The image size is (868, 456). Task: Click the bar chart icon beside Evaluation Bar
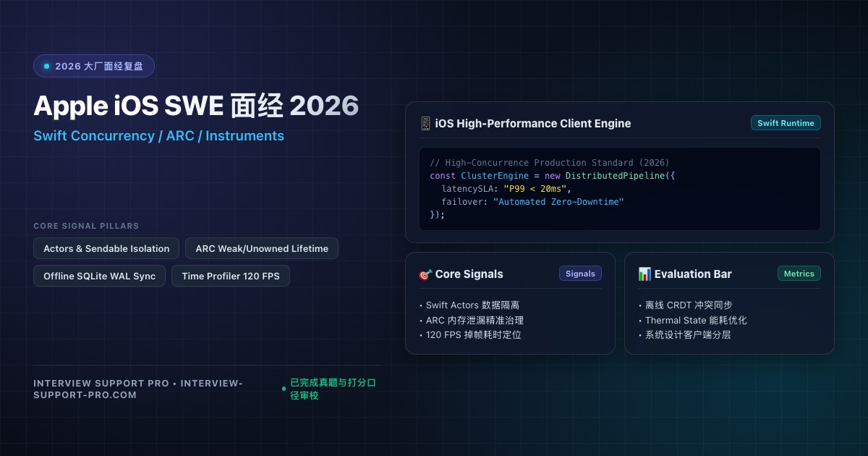(644, 274)
